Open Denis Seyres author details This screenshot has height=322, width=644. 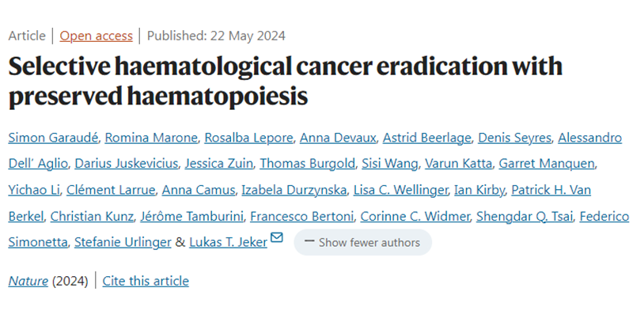pyautogui.click(x=513, y=138)
